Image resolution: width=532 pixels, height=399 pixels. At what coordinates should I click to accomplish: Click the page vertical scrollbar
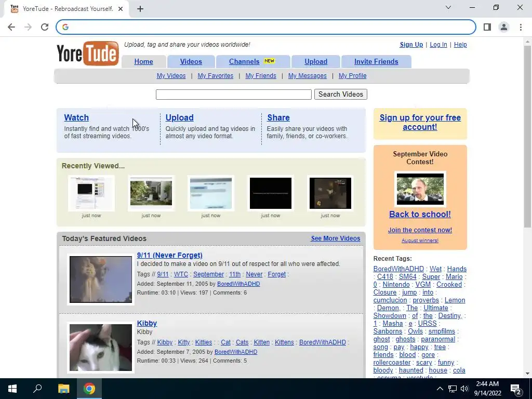(527, 136)
